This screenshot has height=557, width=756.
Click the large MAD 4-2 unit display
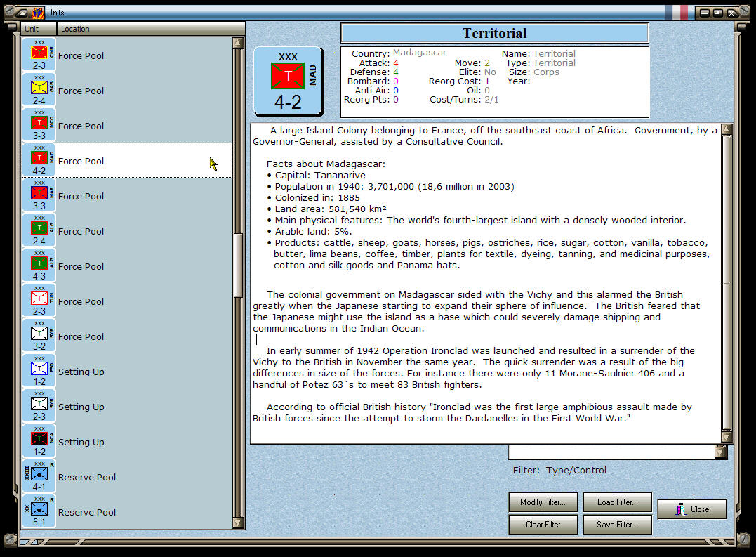[286, 80]
